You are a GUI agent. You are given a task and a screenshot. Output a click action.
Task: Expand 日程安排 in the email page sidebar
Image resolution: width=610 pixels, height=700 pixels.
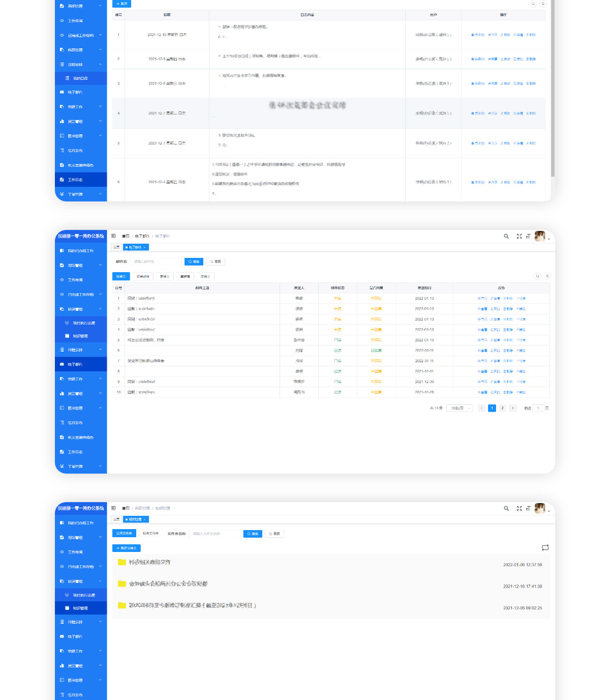(x=81, y=350)
